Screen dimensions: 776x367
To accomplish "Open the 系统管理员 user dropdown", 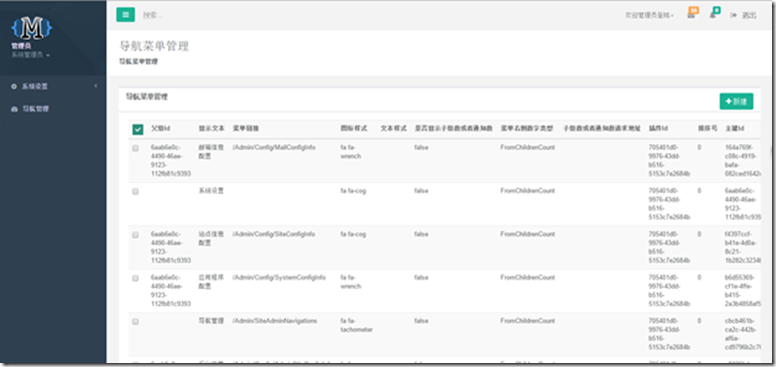I will 31,55.
